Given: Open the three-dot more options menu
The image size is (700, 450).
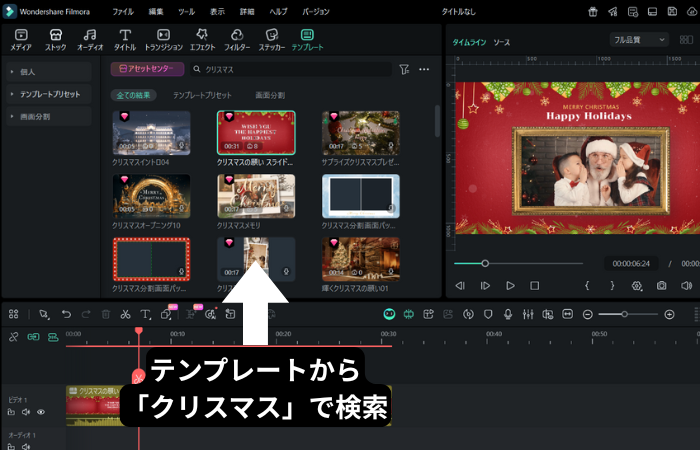Looking at the screenshot, I should (x=424, y=69).
